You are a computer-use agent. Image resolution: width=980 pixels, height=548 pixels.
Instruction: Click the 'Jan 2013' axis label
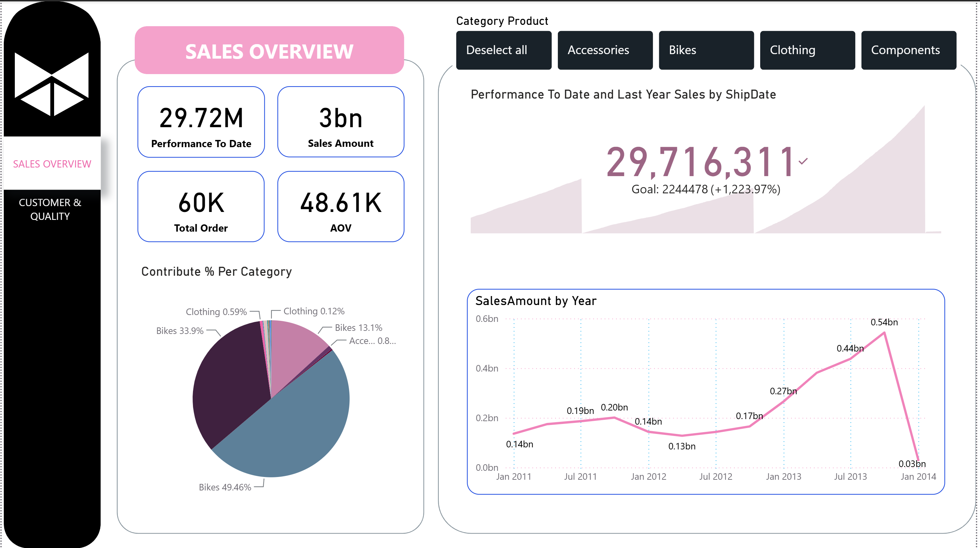(783, 476)
